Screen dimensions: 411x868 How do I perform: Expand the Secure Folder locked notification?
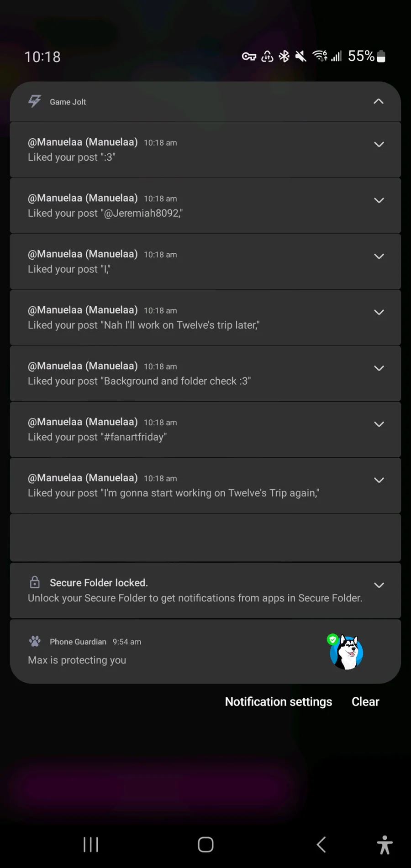379,585
